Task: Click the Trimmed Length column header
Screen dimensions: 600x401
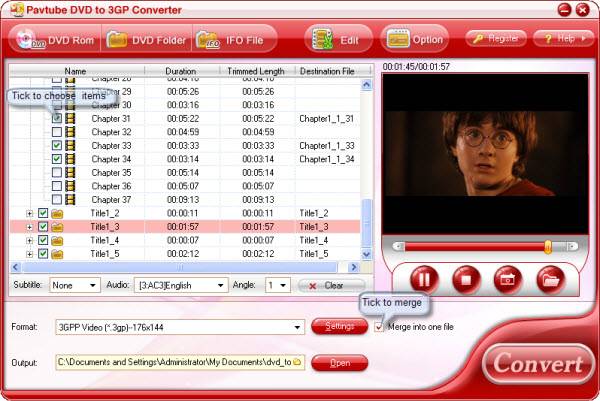Action: click(x=257, y=71)
